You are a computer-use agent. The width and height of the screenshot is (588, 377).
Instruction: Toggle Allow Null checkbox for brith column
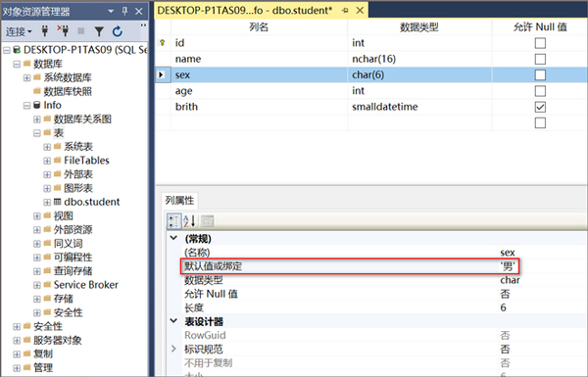[x=540, y=107]
